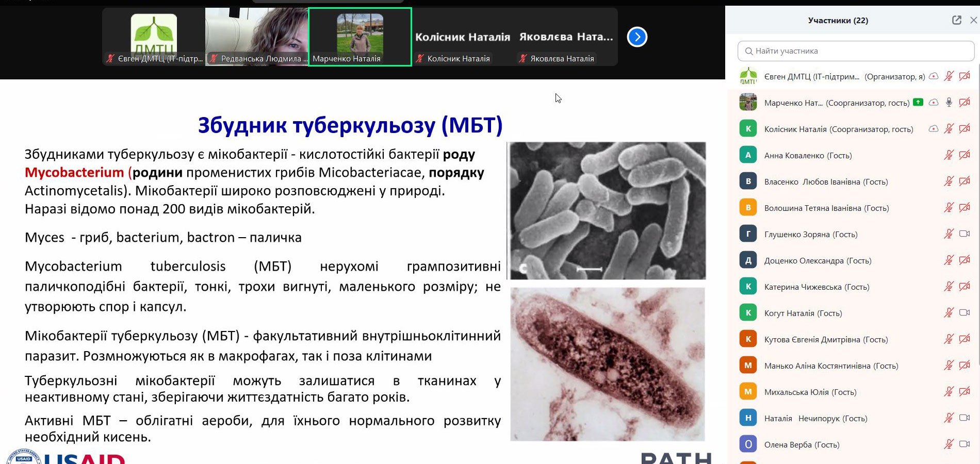
Task: Select Яковлєва Наталія's video tile
Action: tap(566, 37)
